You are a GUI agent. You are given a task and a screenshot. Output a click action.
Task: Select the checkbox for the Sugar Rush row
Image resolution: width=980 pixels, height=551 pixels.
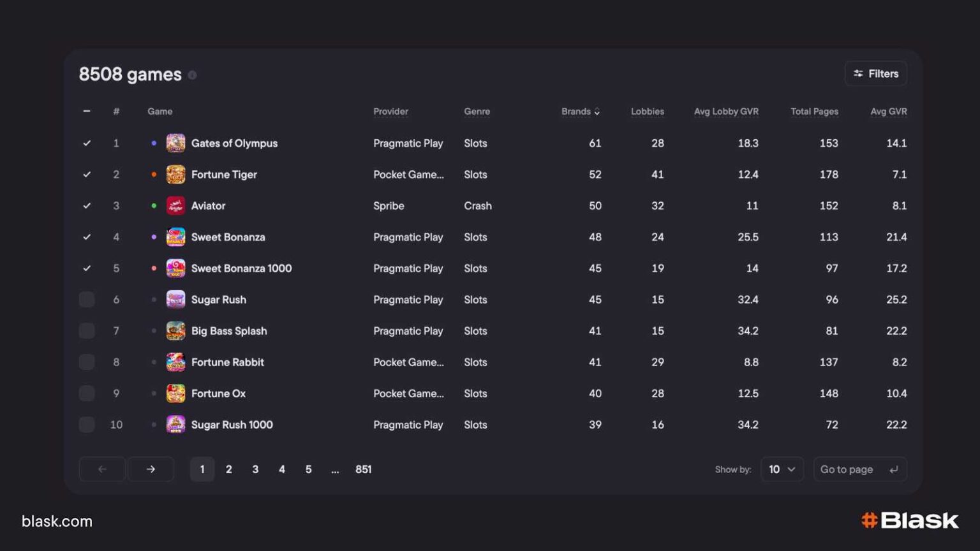[87, 298]
